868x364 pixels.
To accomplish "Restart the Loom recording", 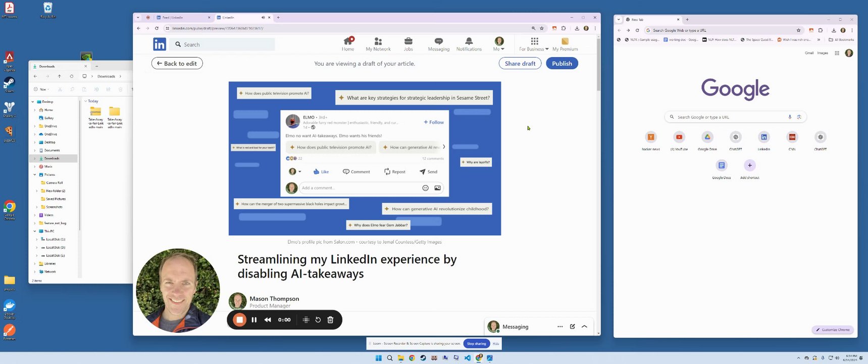I will tap(318, 320).
